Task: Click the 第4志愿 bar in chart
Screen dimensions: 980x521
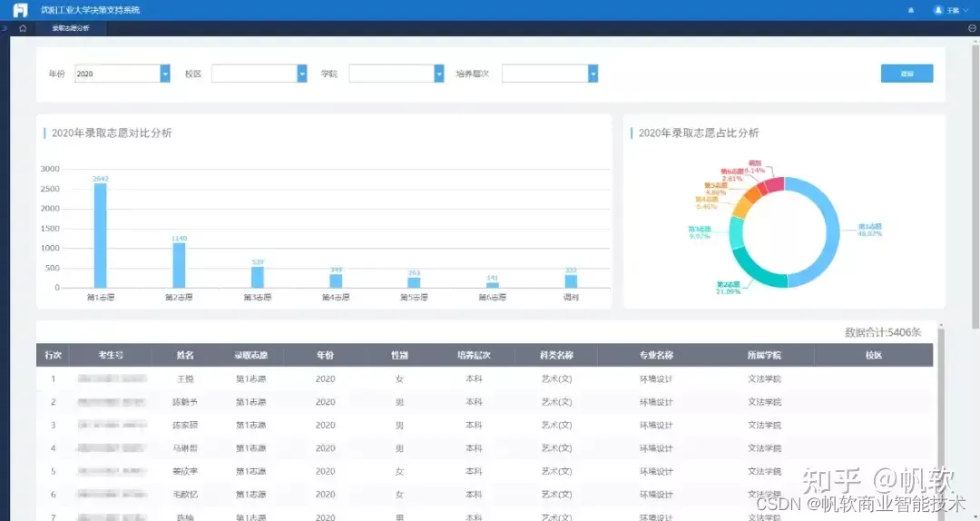Action: 336,280
